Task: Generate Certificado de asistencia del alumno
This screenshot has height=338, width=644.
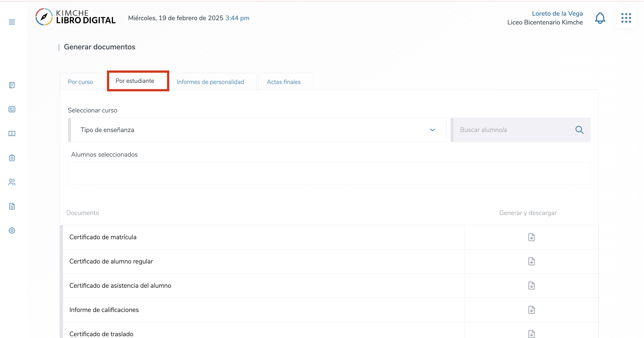Action: coord(531,285)
